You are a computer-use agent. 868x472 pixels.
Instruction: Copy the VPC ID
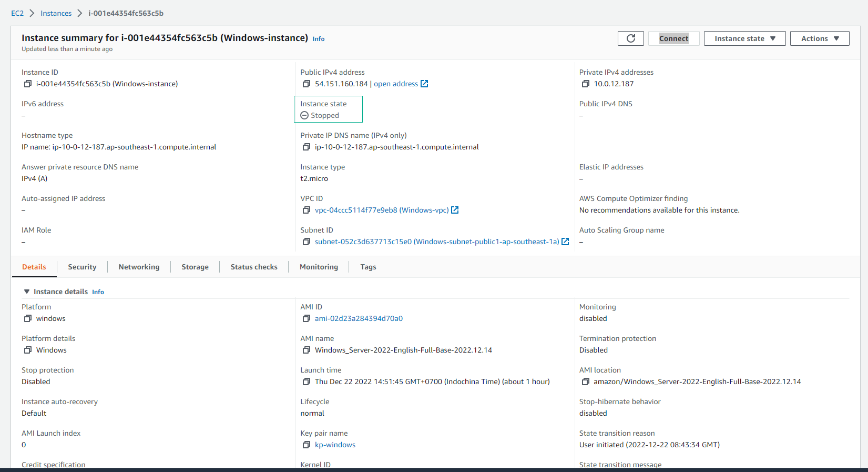tap(307, 210)
